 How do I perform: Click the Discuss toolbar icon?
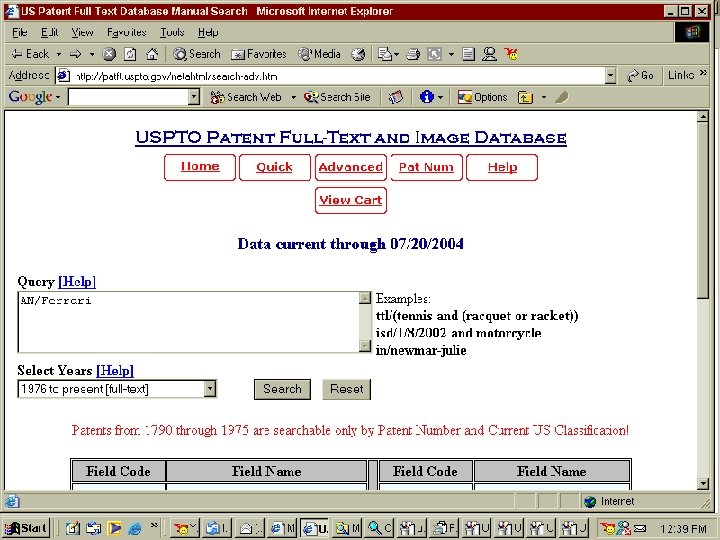tap(468, 54)
